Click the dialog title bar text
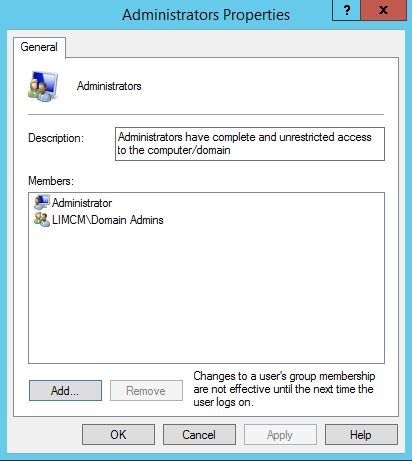 coord(206,15)
